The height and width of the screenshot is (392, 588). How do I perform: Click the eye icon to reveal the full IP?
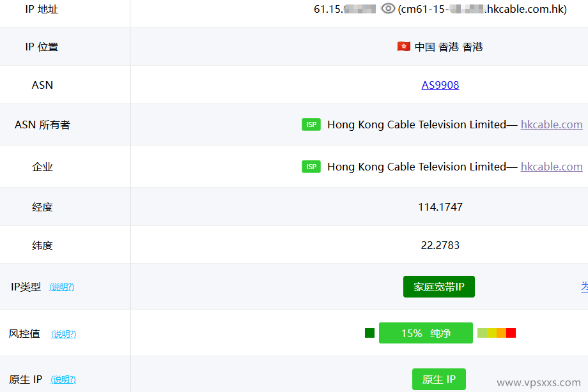[x=388, y=9]
